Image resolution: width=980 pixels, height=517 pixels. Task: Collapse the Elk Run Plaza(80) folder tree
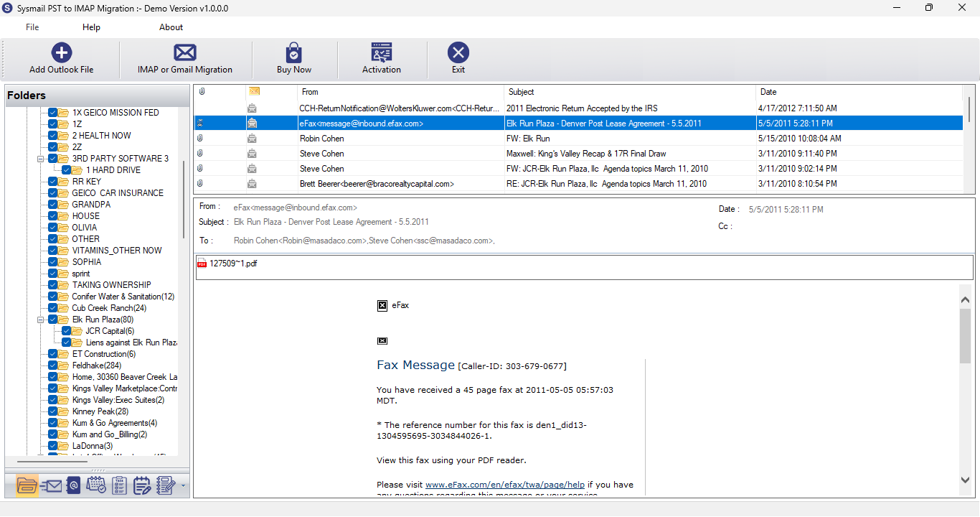click(x=42, y=320)
